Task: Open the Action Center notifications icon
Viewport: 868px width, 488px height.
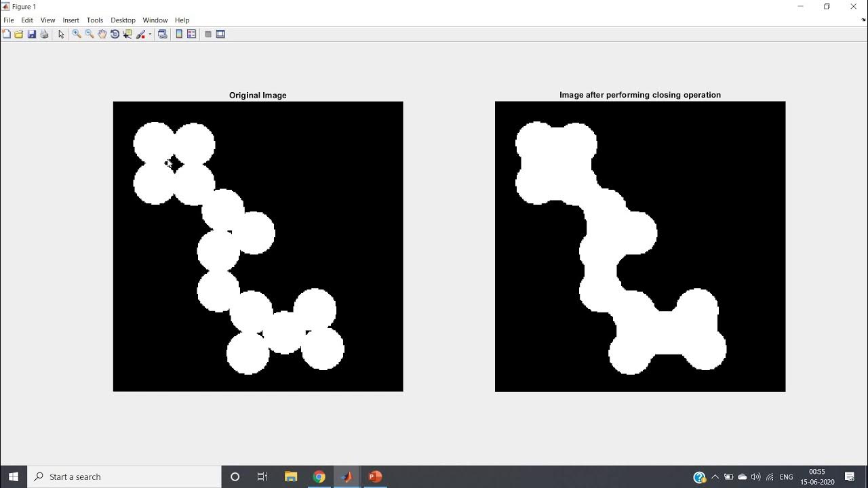Action: (x=850, y=477)
